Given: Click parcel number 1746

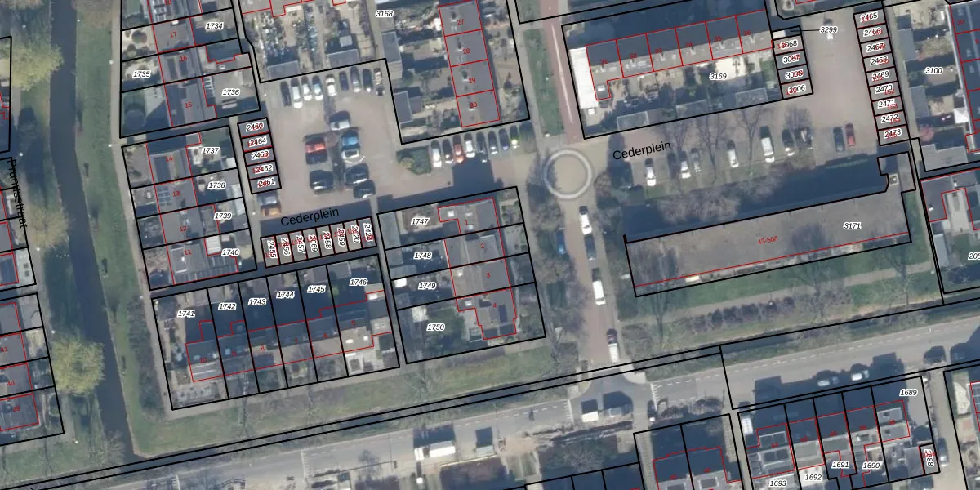Looking at the screenshot, I should tap(358, 282).
